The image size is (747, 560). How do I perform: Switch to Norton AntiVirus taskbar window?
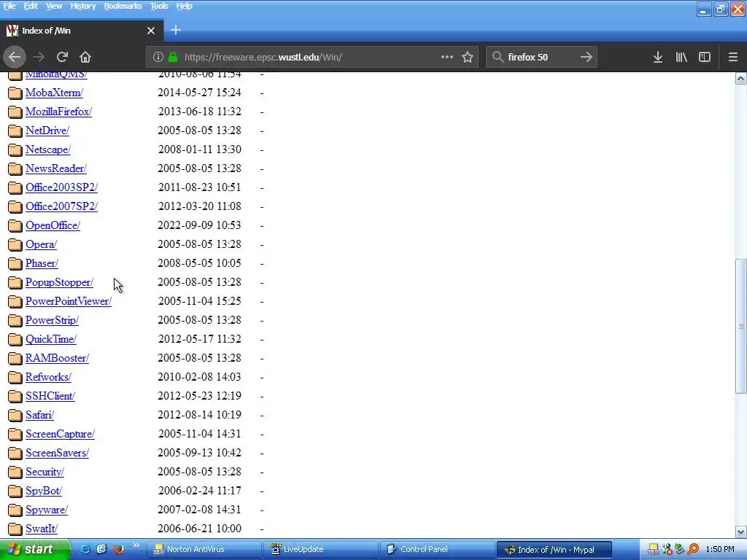tap(204, 549)
